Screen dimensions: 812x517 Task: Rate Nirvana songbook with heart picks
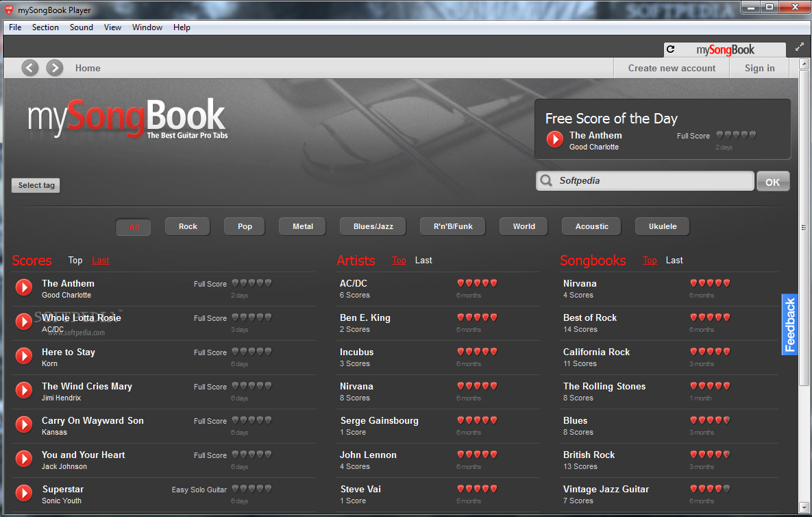coord(710,283)
